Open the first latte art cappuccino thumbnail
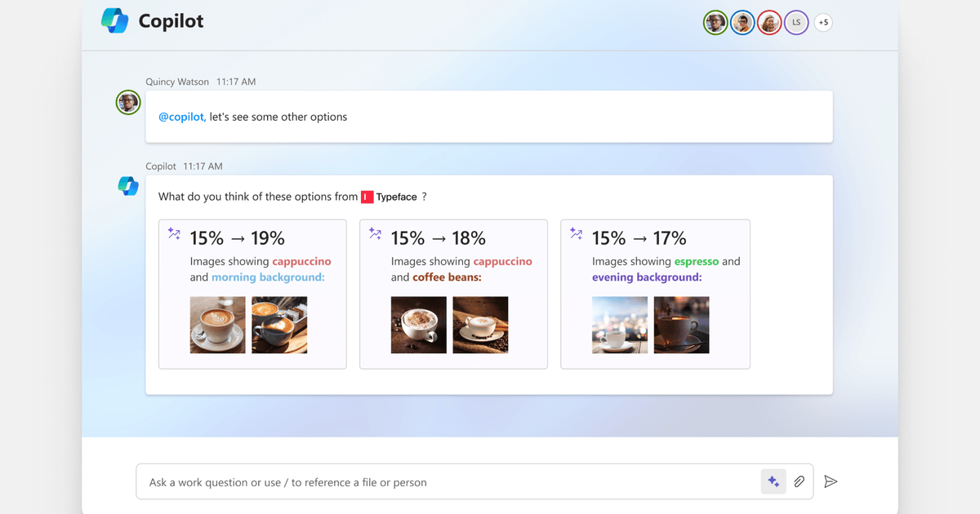 [217, 324]
